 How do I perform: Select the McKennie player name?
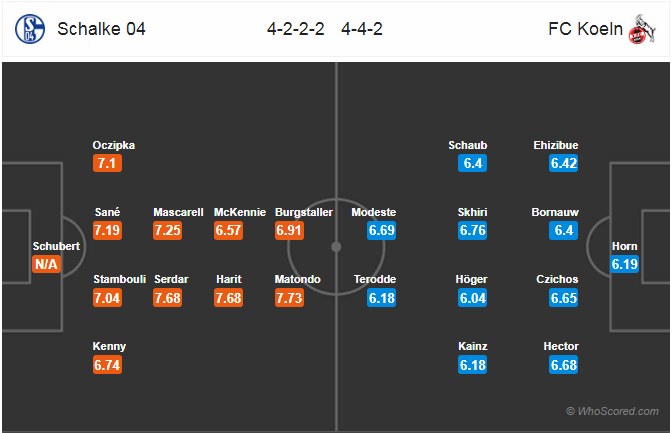(240, 212)
